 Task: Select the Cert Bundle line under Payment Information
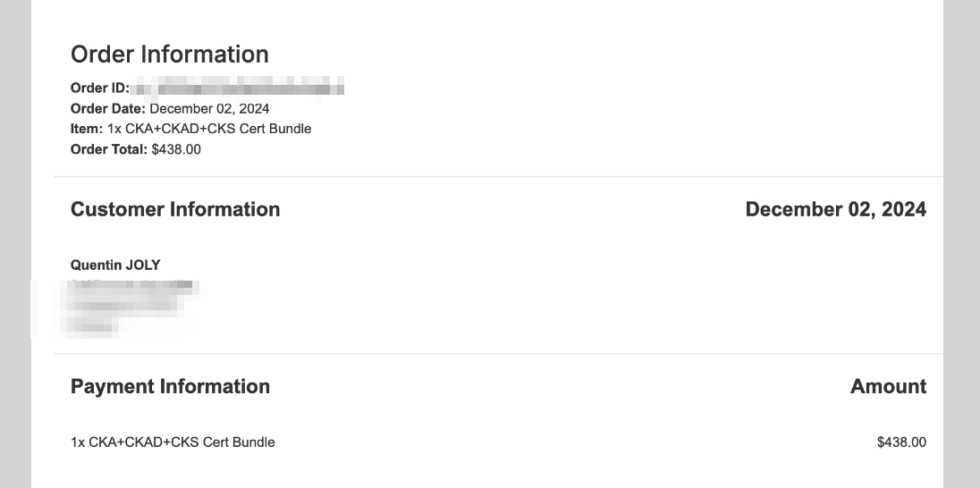coord(173,442)
